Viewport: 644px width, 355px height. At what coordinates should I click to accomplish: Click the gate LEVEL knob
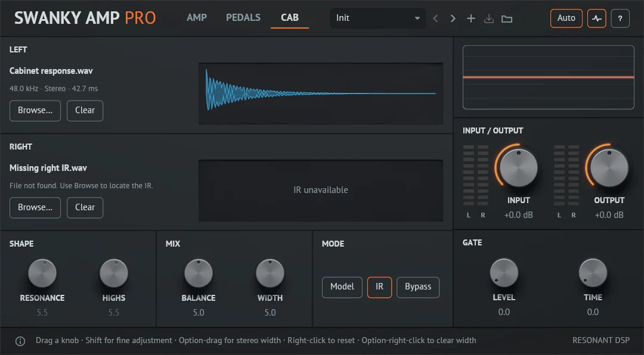tap(504, 273)
